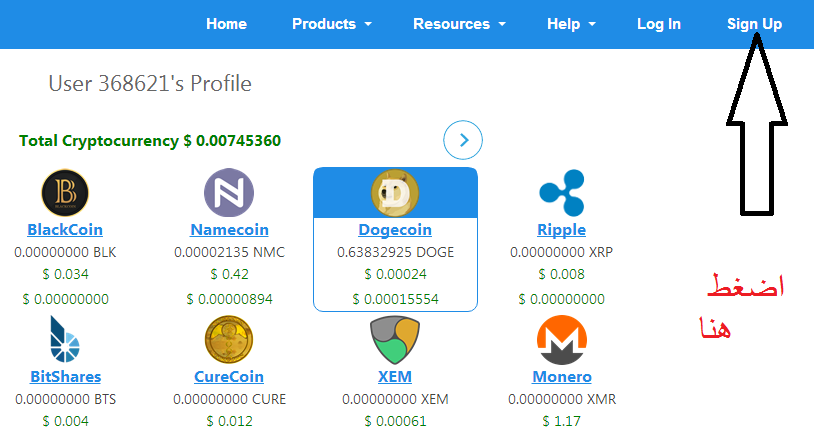Click Sign Up in navbar
The image size is (814, 440).
(754, 24)
